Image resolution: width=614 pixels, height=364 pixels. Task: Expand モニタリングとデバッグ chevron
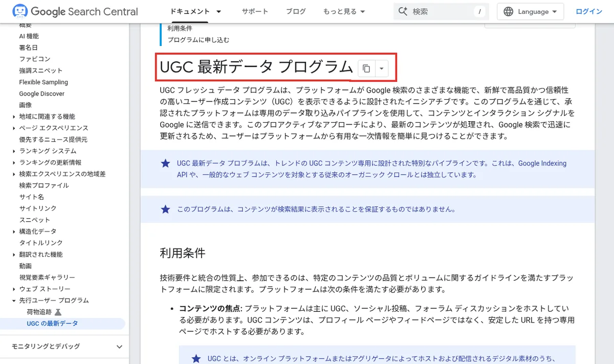[x=120, y=347]
